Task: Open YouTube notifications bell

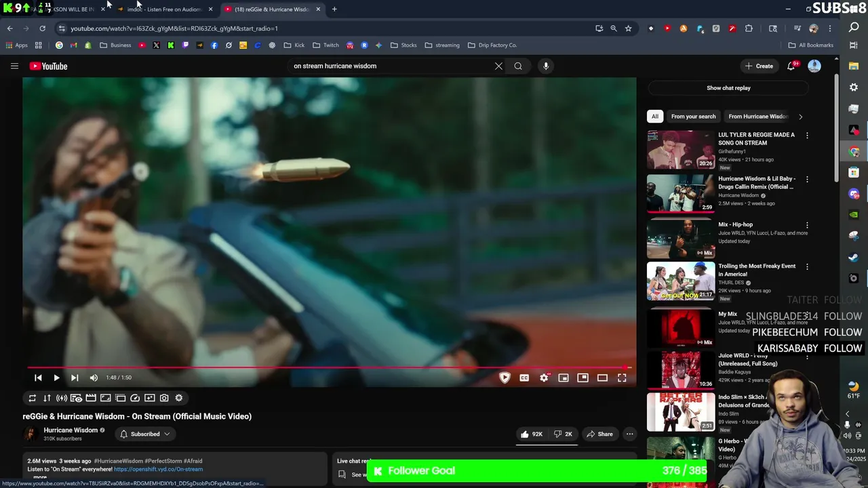Action: 791,66
